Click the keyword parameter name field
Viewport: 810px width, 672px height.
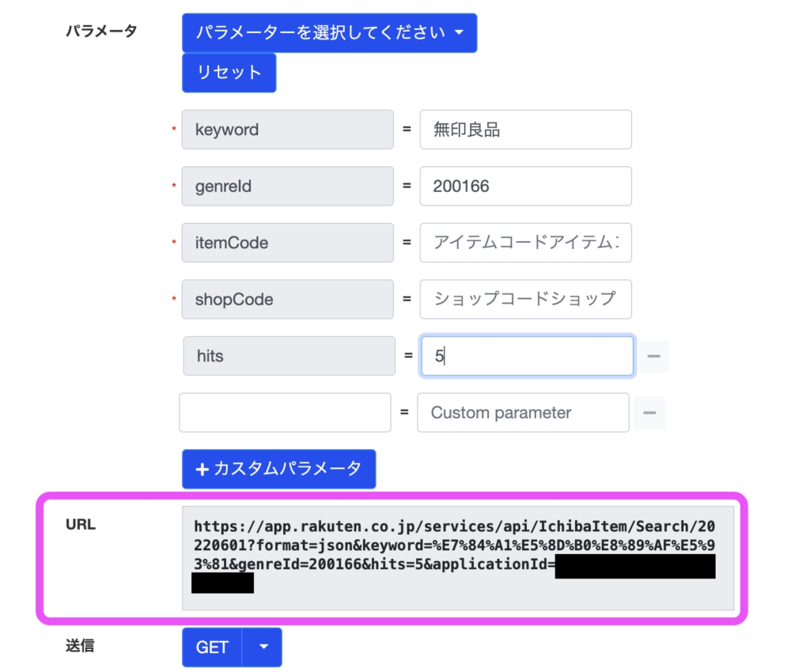(x=287, y=130)
